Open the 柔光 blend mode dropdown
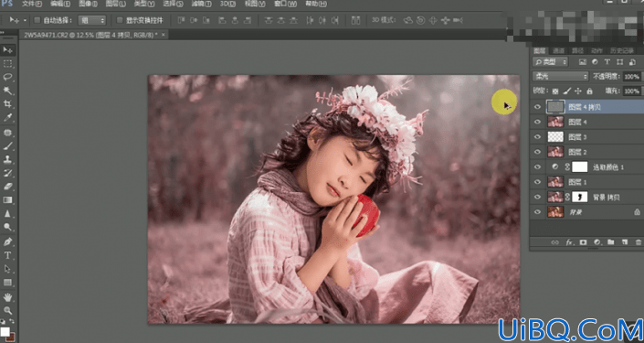The width and height of the screenshot is (644, 343). pyautogui.click(x=560, y=77)
